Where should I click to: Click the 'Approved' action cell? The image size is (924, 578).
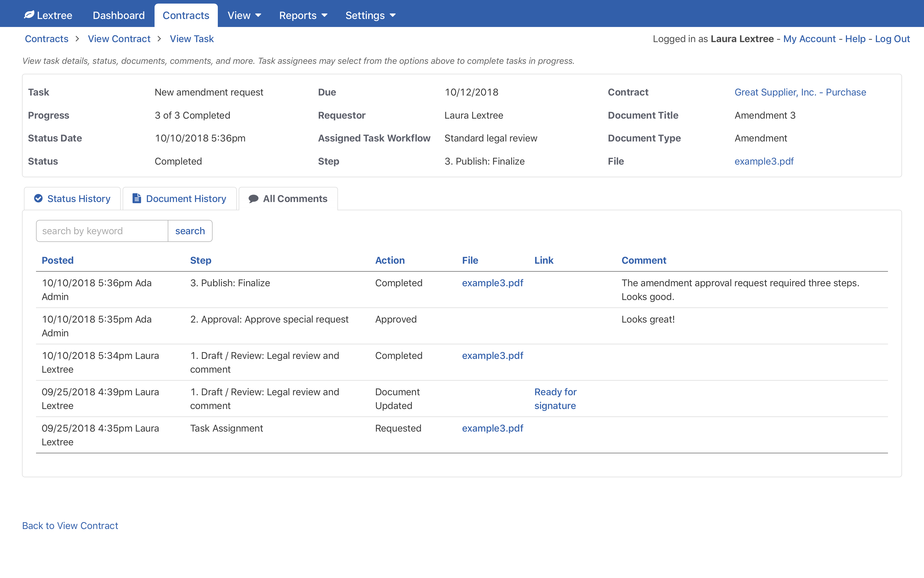click(x=396, y=319)
